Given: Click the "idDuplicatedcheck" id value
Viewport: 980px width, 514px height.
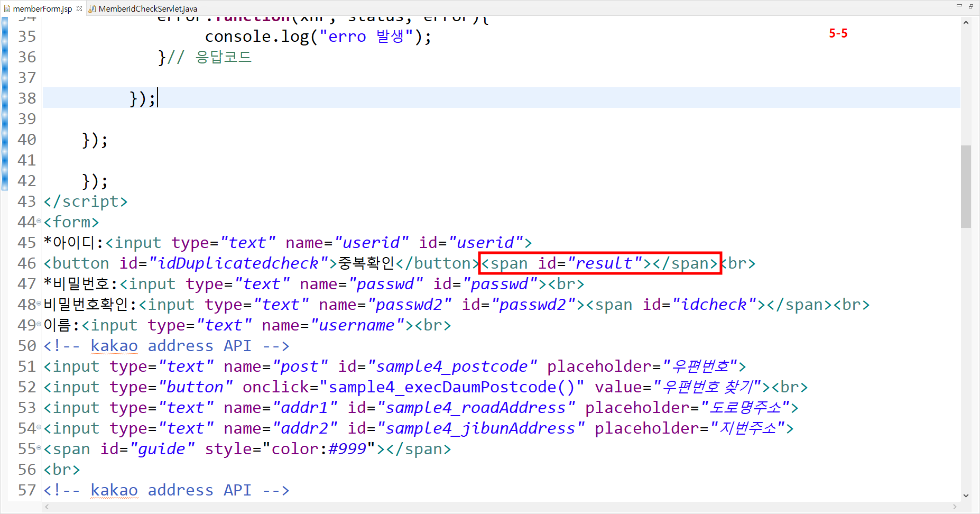Looking at the screenshot, I should pyautogui.click(x=239, y=263).
